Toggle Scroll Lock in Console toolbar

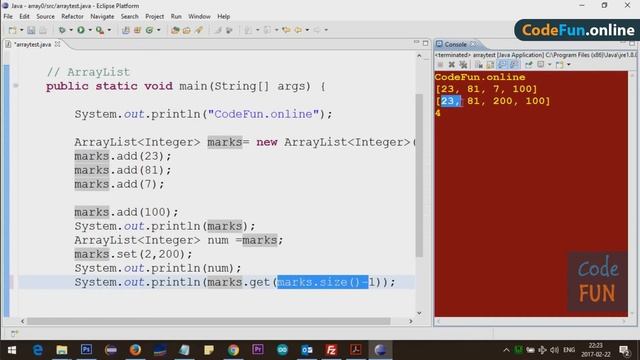(x=490, y=64)
